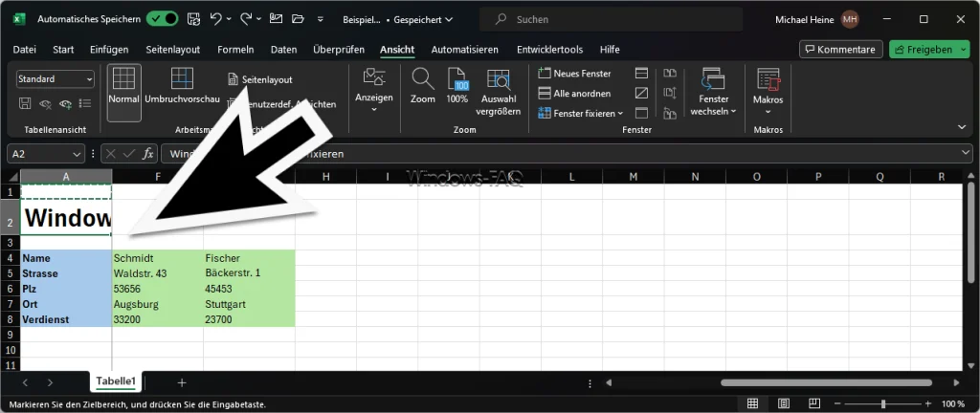Switch to the Seitenlayout ribbon tab
Screen dimensions: 980x413
coord(173,50)
